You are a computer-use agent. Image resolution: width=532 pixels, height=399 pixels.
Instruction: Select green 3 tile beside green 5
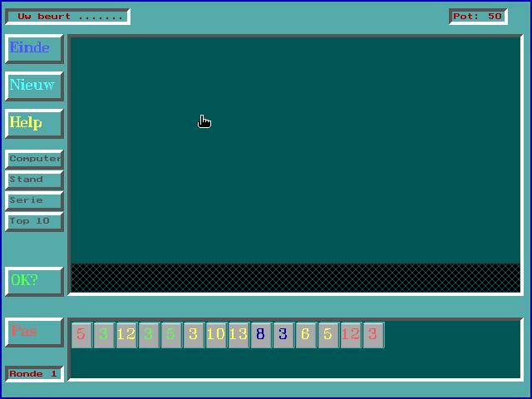[x=149, y=335]
